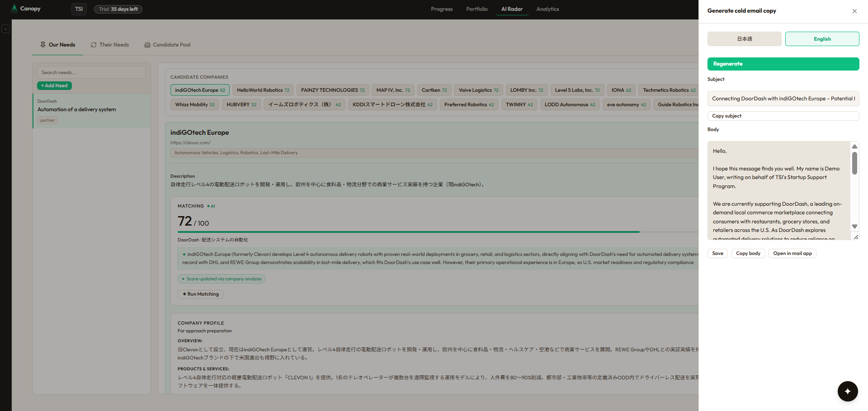Select HUBVERY company chip
The width and height of the screenshot is (868, 411).
pyautogui.click(x=241, y=104)
